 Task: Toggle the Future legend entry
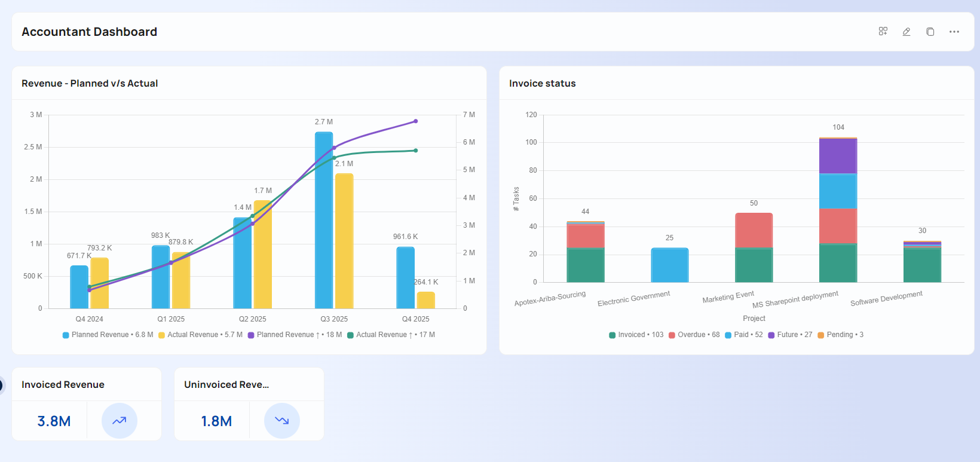(x=790, y=335)
